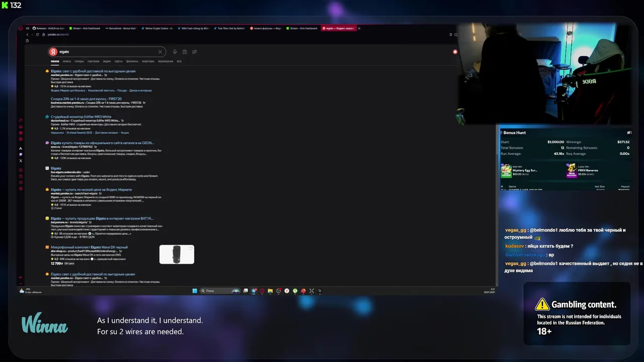Select 'все' search category
This screenshot has height=362, width=644.
(179, 61)
